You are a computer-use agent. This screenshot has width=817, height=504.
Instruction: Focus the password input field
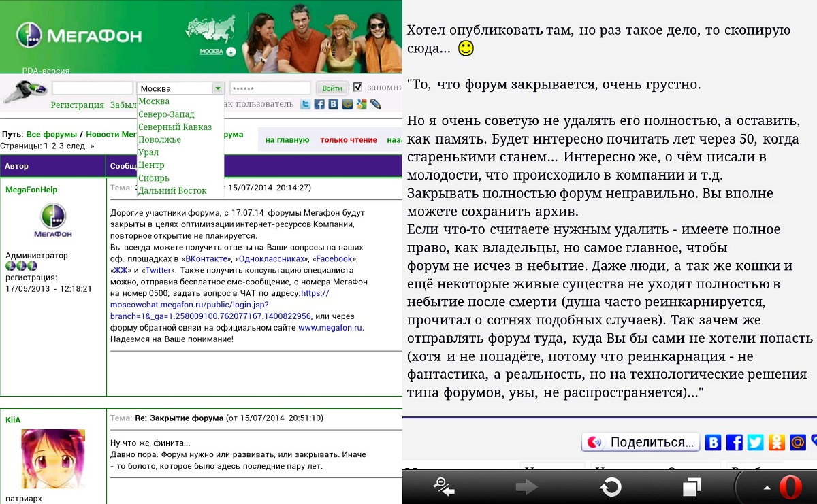[270, 88]
